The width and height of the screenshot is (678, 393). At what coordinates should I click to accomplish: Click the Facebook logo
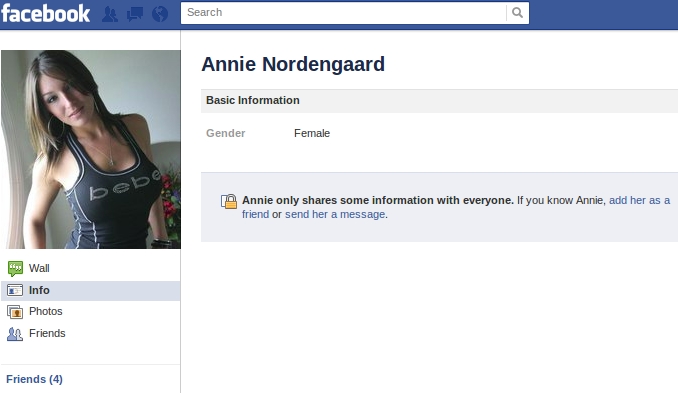click(45, 13)
